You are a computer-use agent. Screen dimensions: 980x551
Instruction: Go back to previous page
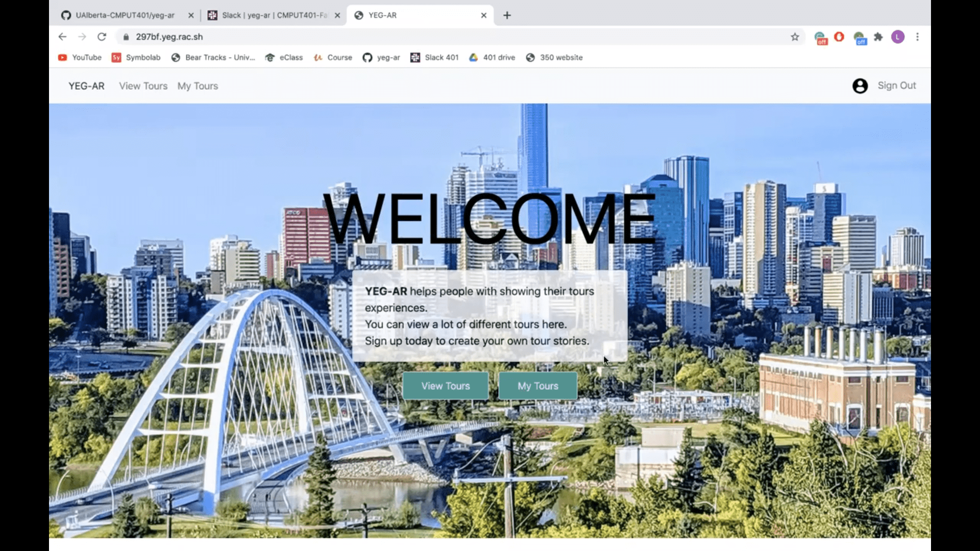pos(62,37)
